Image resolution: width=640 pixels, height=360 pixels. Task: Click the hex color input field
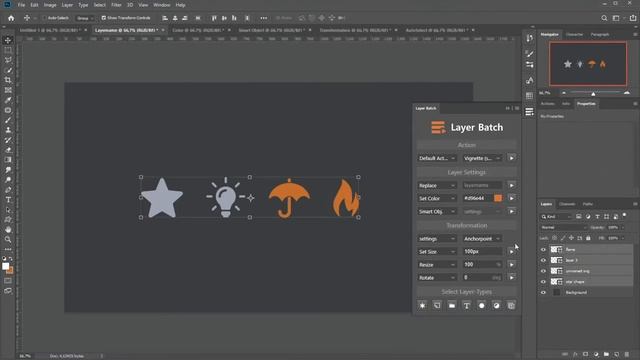(x=478, y=198)
